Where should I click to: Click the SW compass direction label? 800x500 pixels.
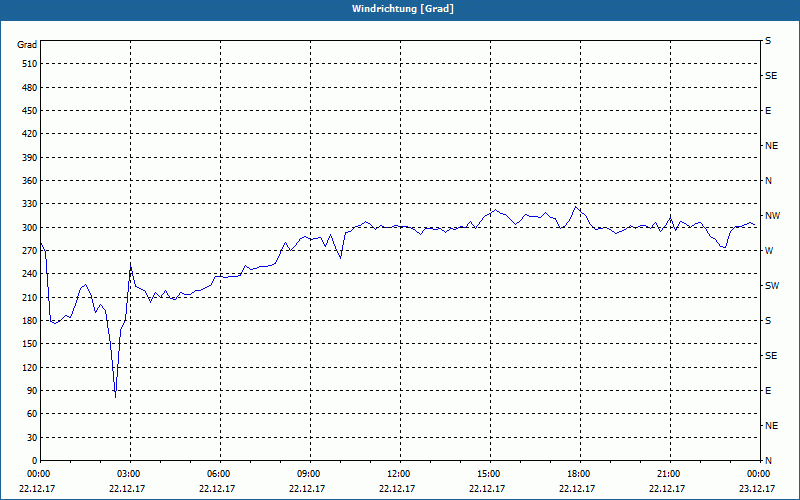(x=772, y=286)
